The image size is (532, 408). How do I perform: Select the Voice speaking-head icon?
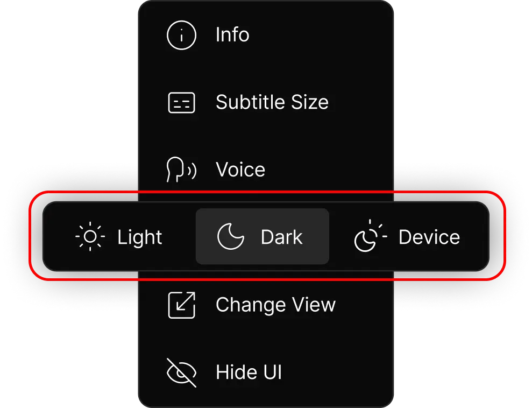click(x=181, y=170)
